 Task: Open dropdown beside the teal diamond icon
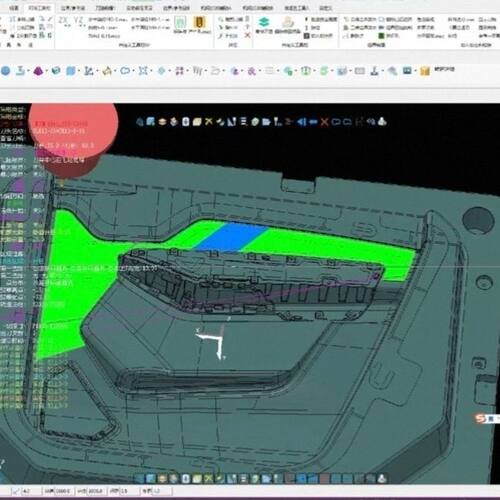[169, 71]
